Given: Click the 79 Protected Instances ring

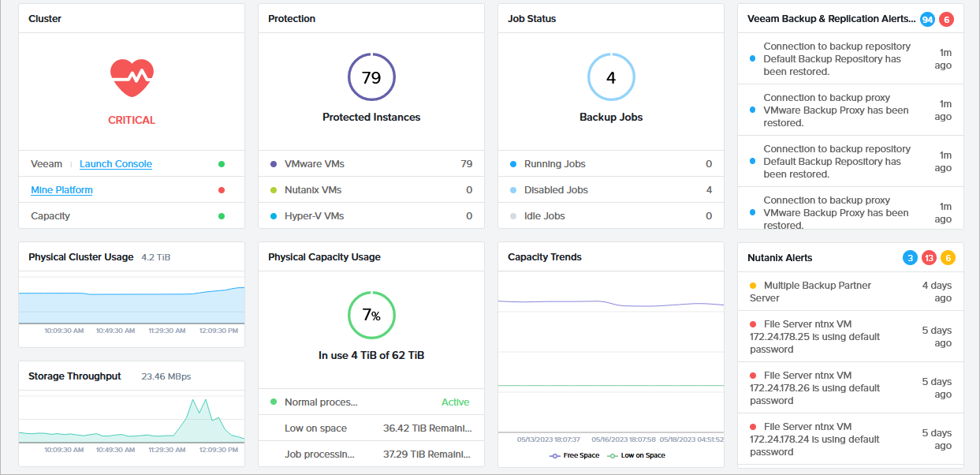Looking at the screenshot, I should [371, 77].
